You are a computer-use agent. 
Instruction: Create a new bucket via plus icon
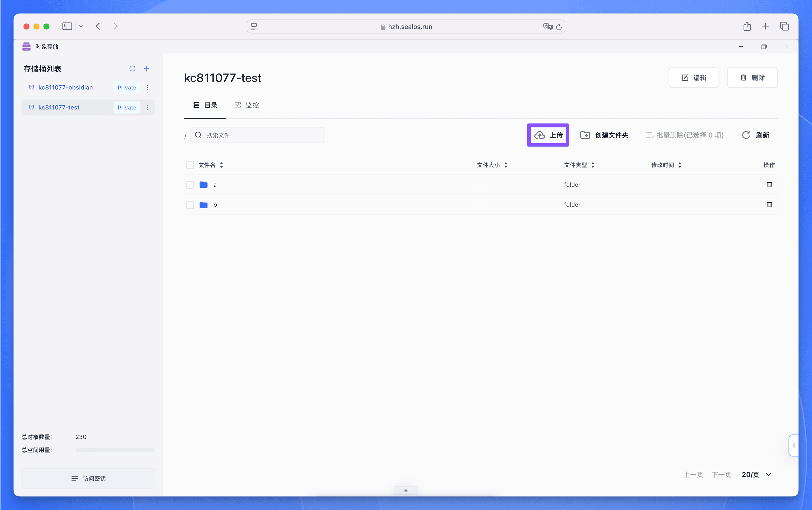pyautogui.click(x=146, y=68)
